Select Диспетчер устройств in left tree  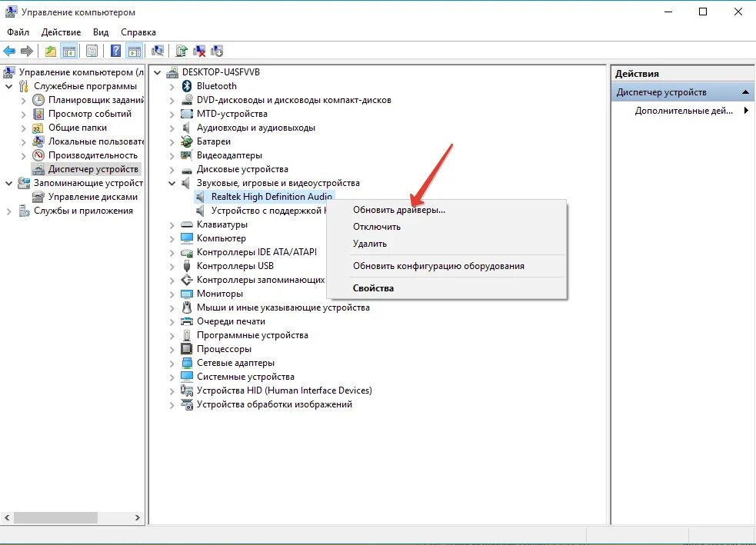[x=93, y=169]
